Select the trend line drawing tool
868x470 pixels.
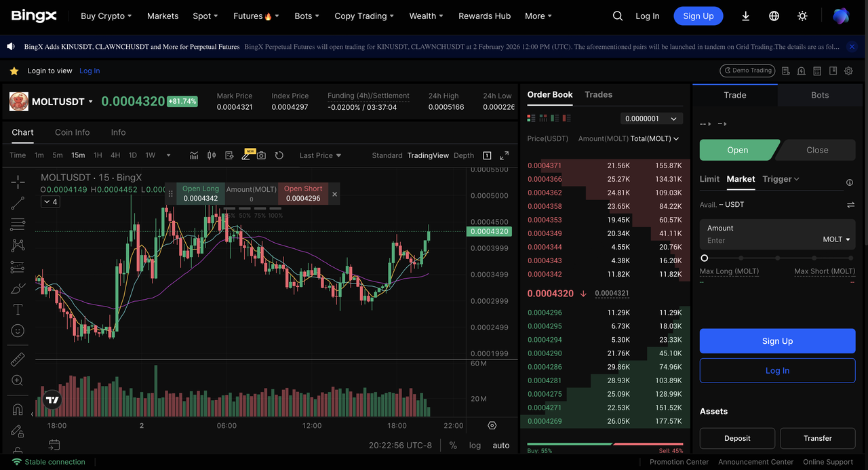[18, 203]
